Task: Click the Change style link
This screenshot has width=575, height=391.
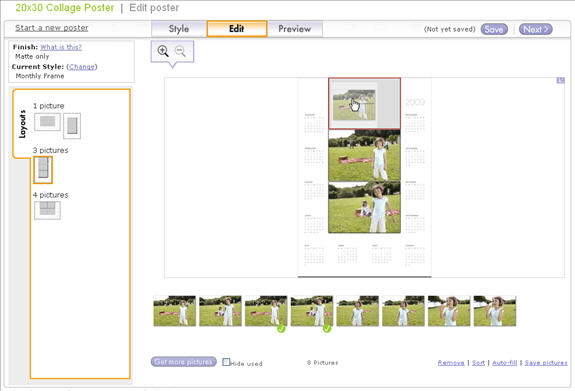Action: 82,67
